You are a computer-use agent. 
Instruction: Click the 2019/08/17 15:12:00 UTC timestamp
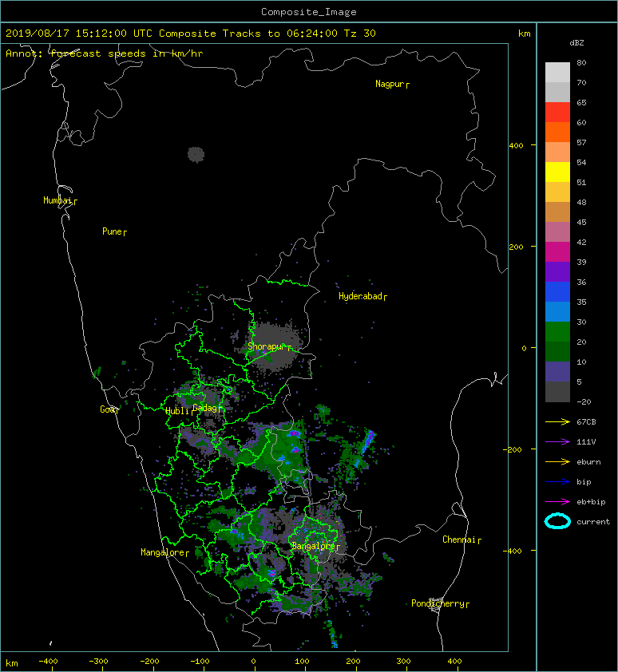click(78, 34)
